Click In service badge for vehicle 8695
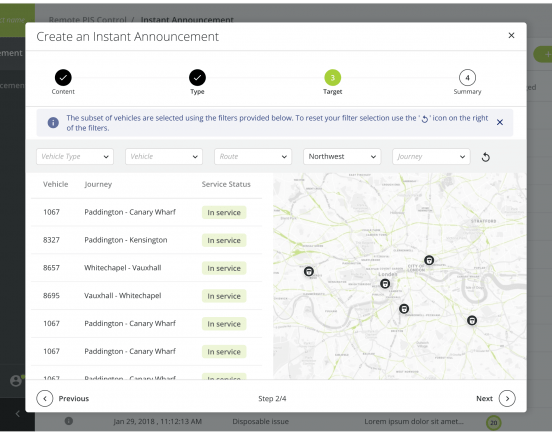Screen dimensions: 552x435 (x=224, y=296)
